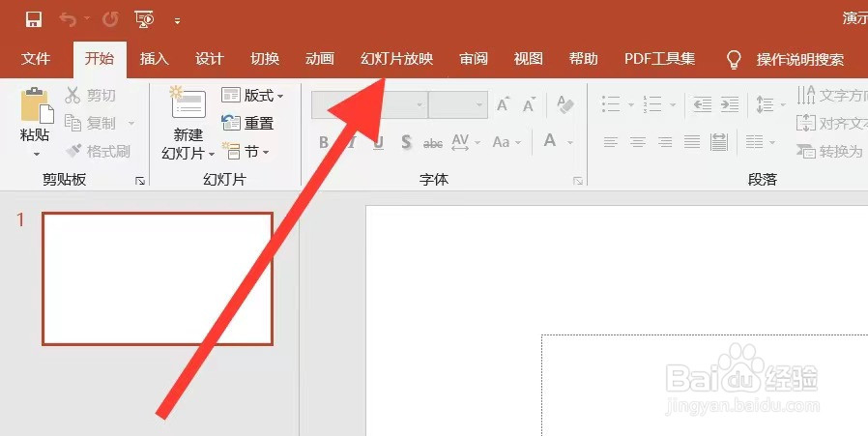Open the PDF工具集 tab
Image resolution: width=868 pixels, height=436 pixels.
tap(659, 59)
